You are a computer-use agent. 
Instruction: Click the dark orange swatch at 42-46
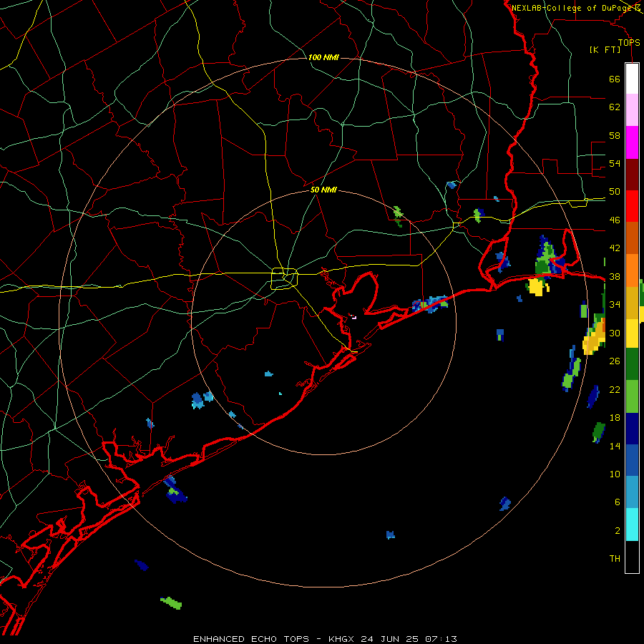point(632,238)
